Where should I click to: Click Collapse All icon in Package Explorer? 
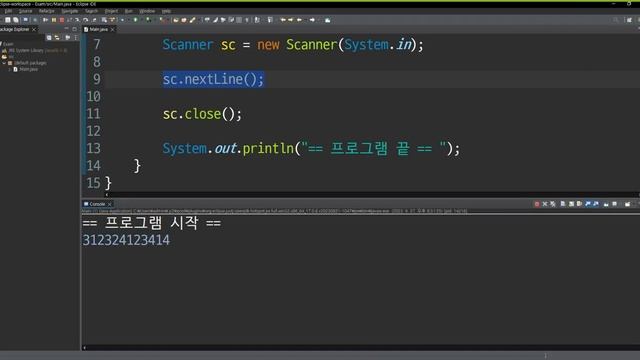point(49,38)
